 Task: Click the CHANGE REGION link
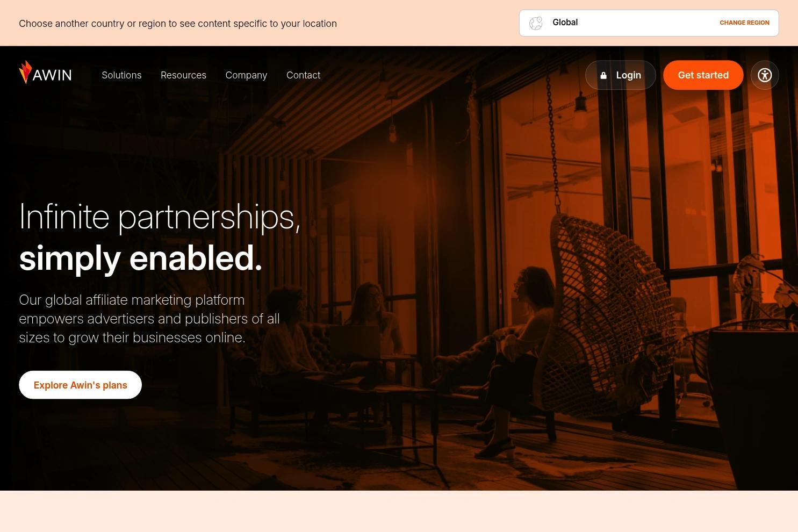coord(744,23)
